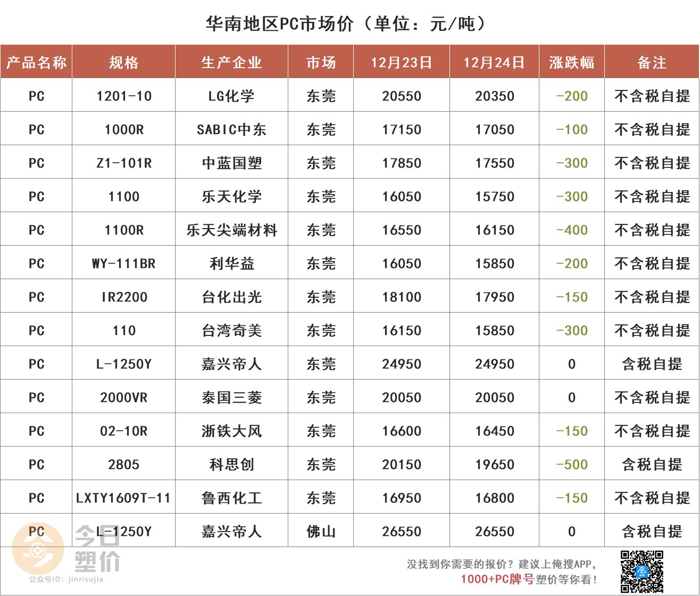This screenshot has width=700, height=596.
Task: Click the QR code image
Action: point(641,572)
